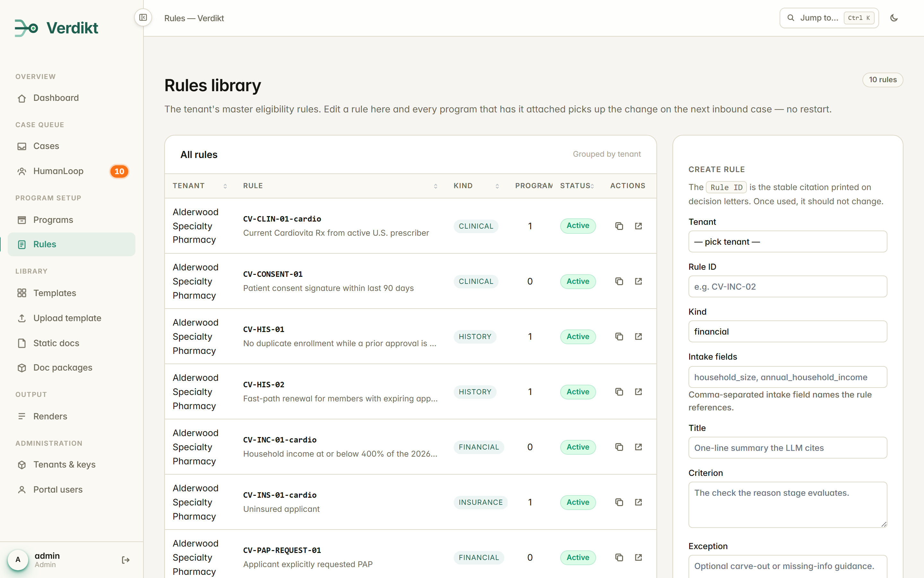
Task: Open the CV-INS-01-cardio rule details
Action: [638, 502]
